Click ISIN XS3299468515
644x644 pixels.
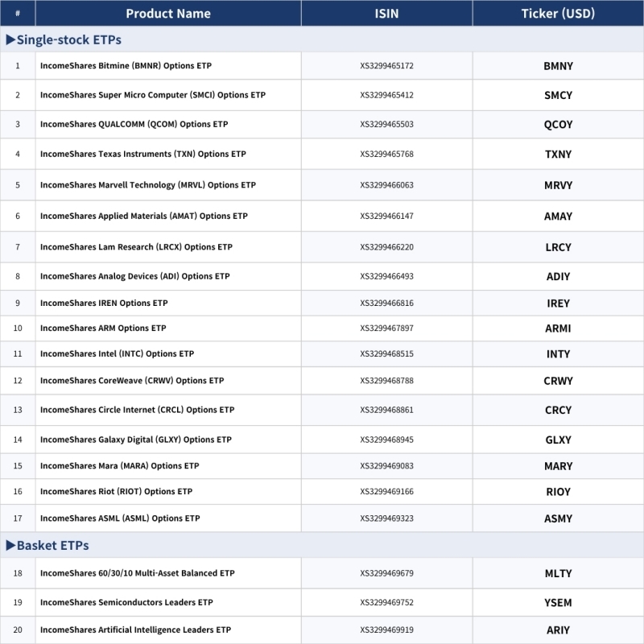[386, 353]
